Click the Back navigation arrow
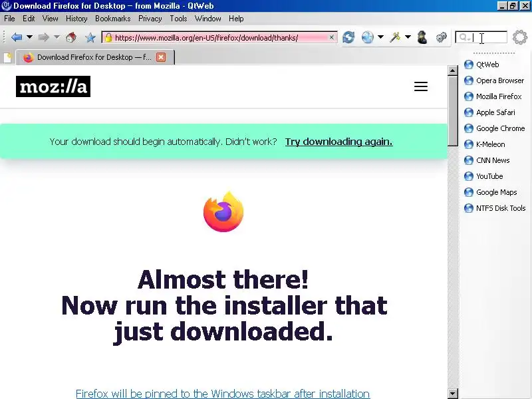Screen dimensions: 532x399 (16, 37)
